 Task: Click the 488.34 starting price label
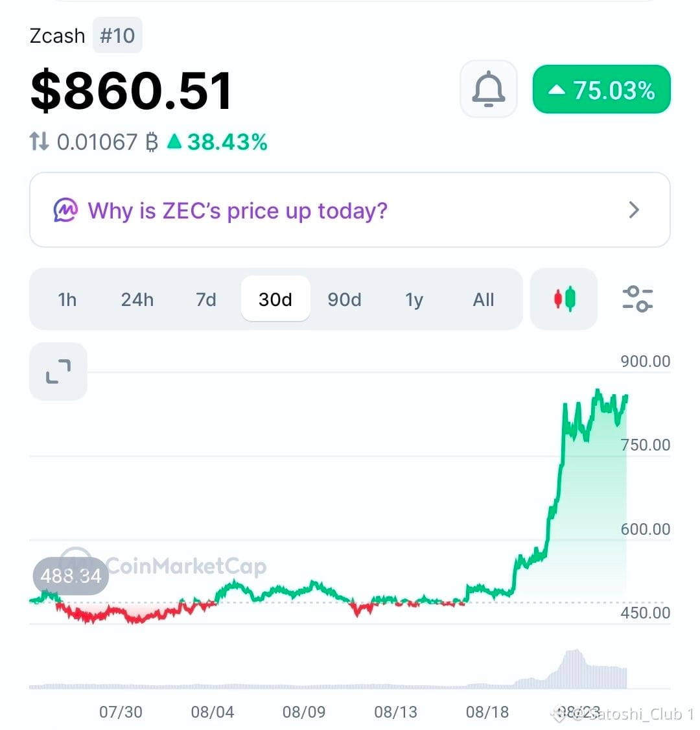point(71,576)
